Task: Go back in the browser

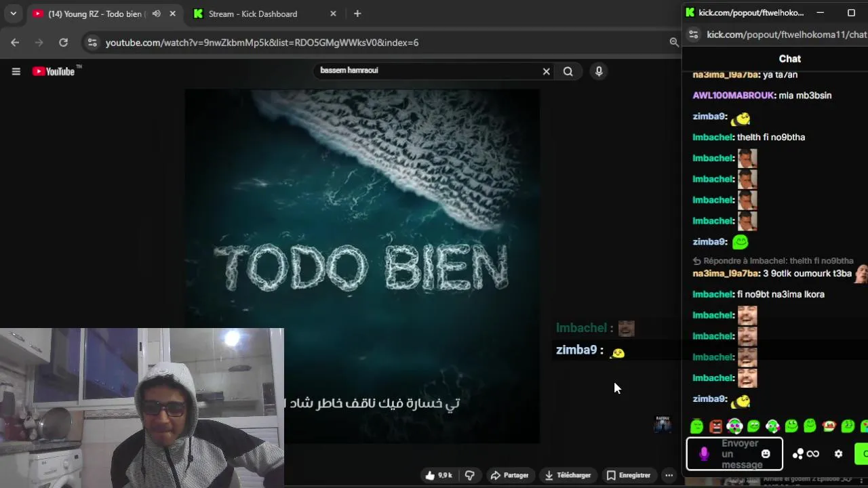Action: point(15,42)
